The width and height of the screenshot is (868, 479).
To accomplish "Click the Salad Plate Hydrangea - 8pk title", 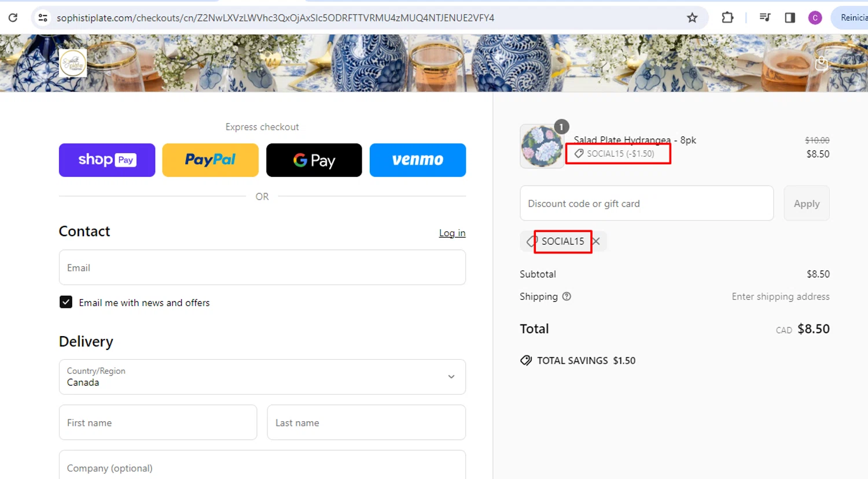I will (x=635, y=140).
